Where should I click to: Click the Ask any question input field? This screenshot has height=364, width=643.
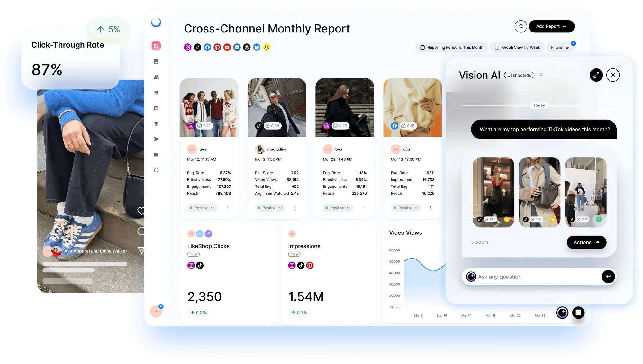539,277
